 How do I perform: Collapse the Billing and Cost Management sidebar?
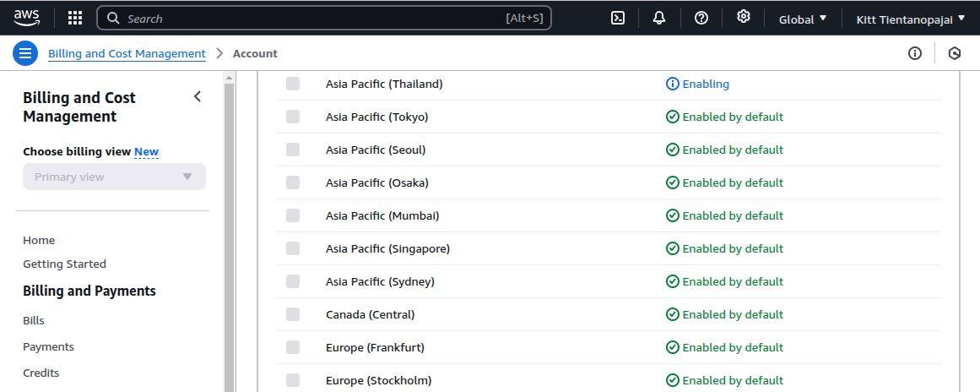198,97
